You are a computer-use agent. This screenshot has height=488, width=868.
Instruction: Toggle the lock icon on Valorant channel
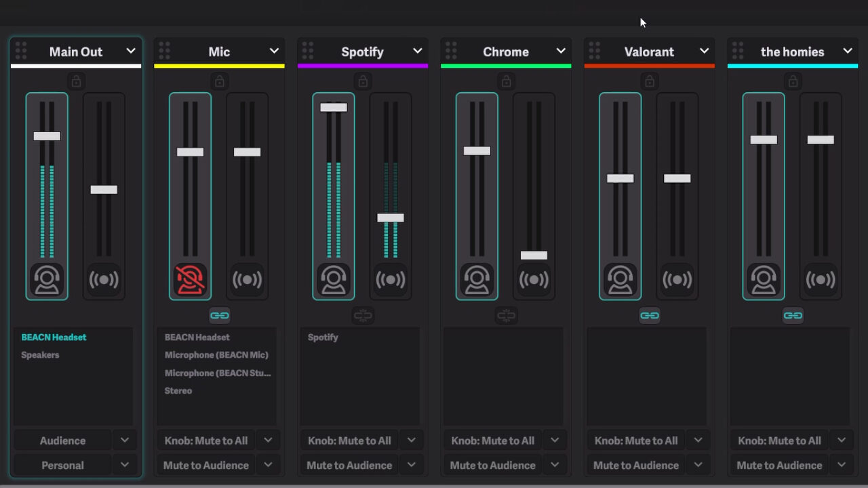click(x=650, y=81)
